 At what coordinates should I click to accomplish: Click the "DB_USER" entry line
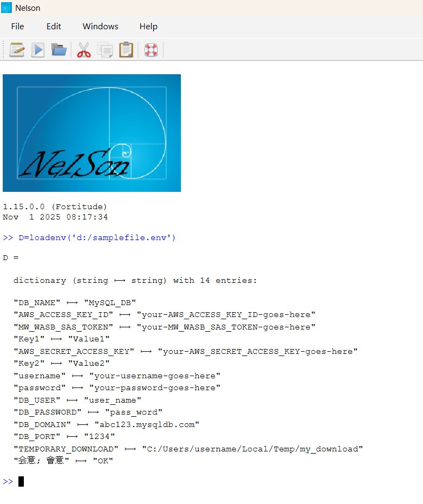77,400
